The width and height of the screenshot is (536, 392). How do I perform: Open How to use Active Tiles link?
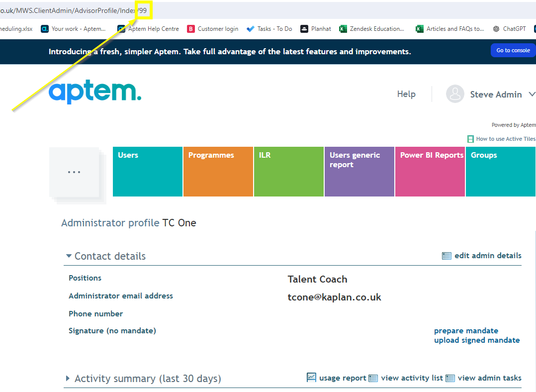[506, 139]
